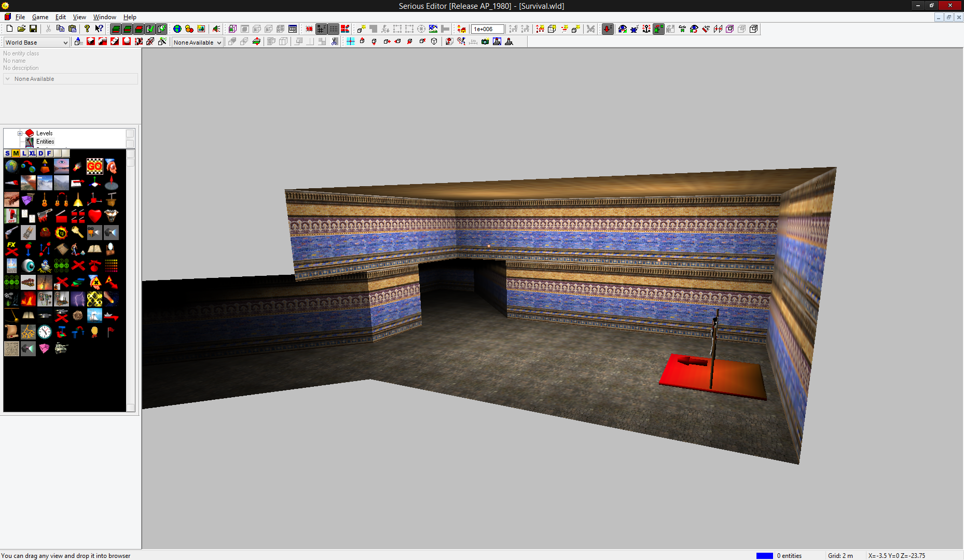The image size is (964, 560).
Task: Paste from clipboard with the paste icon
Action: [x=73, y=29]
